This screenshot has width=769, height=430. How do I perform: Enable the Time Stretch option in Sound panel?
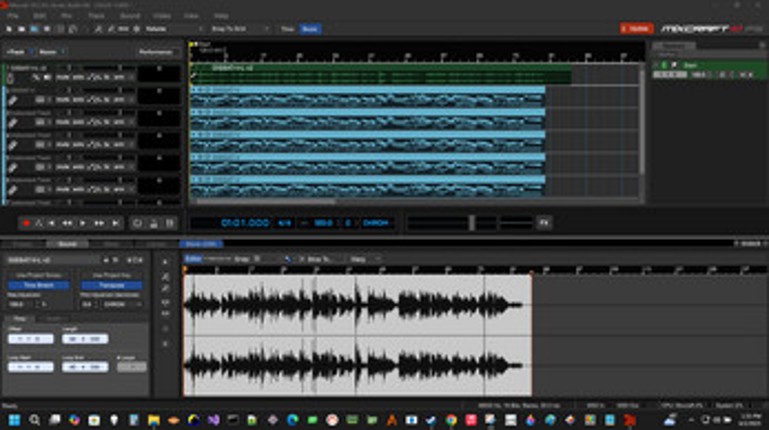click(x=38, y=285)
